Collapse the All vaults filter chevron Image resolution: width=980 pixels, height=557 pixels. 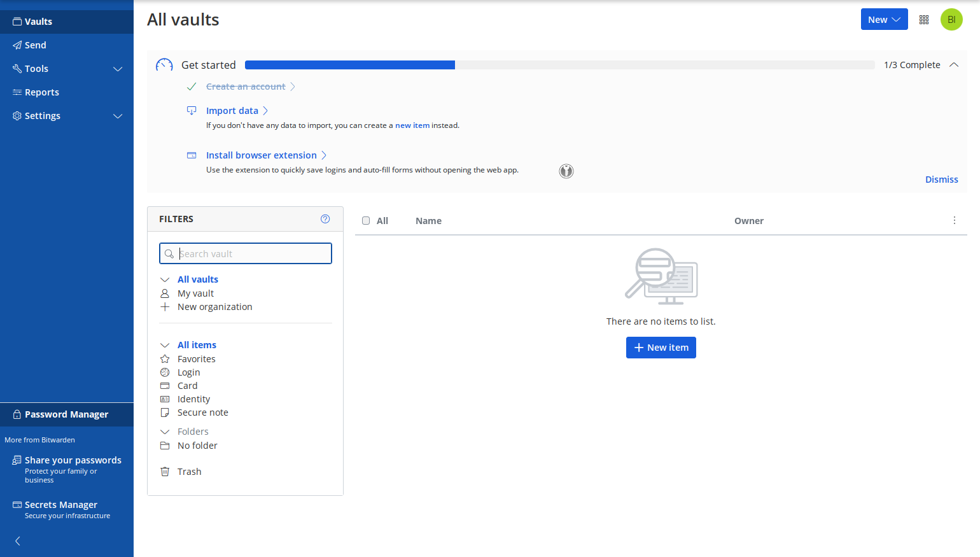click(165, 279)
